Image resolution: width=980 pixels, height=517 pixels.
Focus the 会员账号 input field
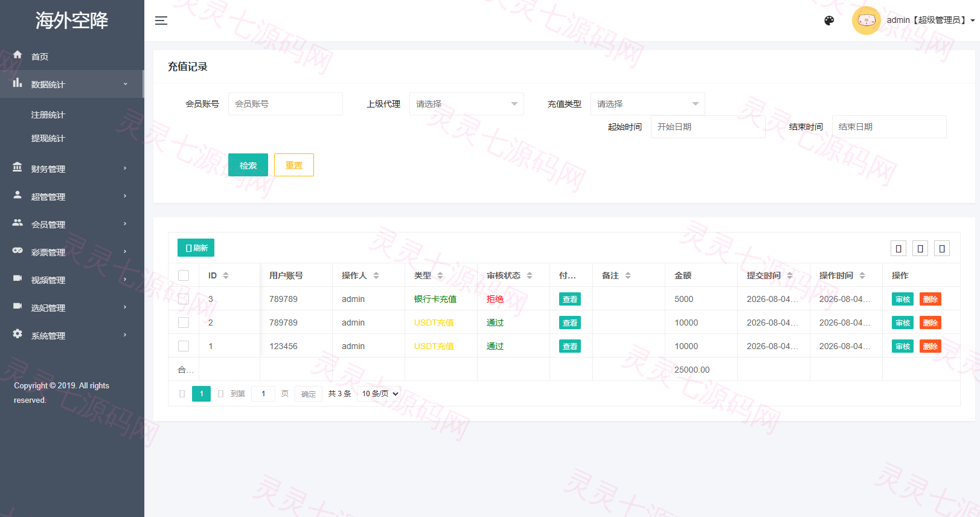click(x=286, y=104)
